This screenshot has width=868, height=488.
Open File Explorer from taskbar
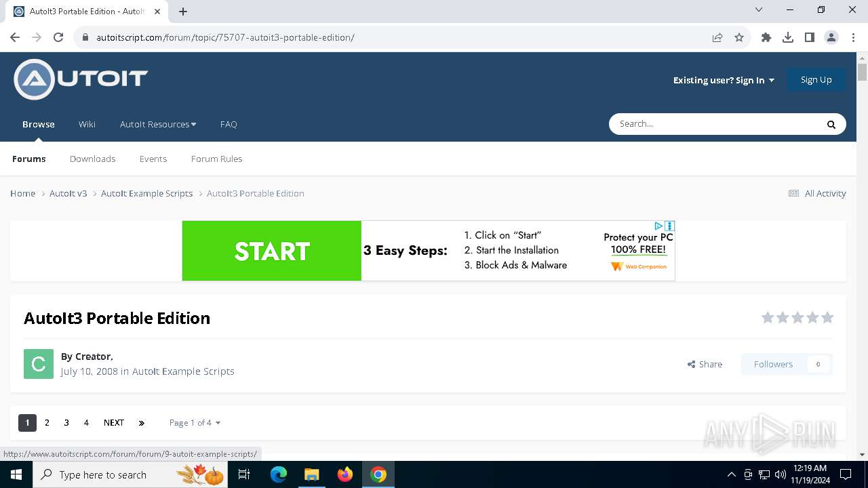point(311,474)
